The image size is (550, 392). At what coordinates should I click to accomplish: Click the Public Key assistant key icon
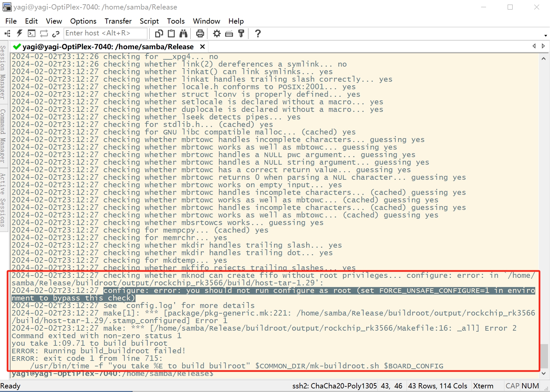point(241,33)
